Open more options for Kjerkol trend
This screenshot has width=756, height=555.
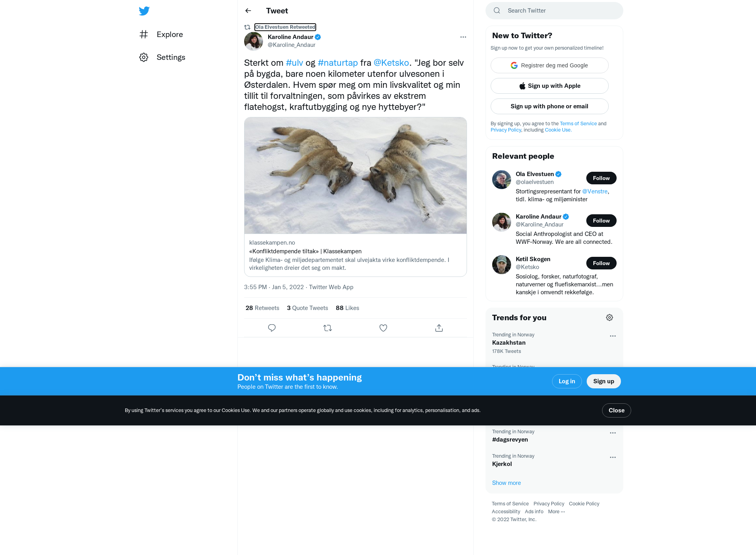[x=613, y=457]
